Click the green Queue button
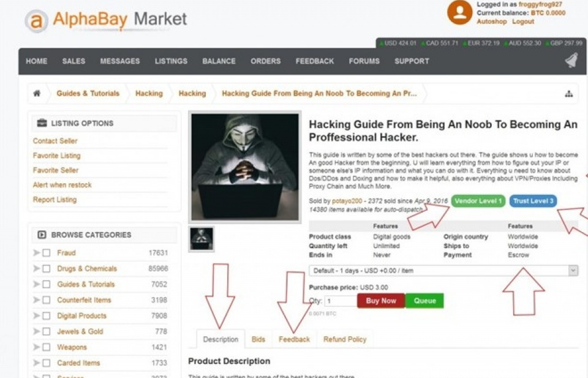This screenshot has height=378, width=588. click(x=424, y=301)
